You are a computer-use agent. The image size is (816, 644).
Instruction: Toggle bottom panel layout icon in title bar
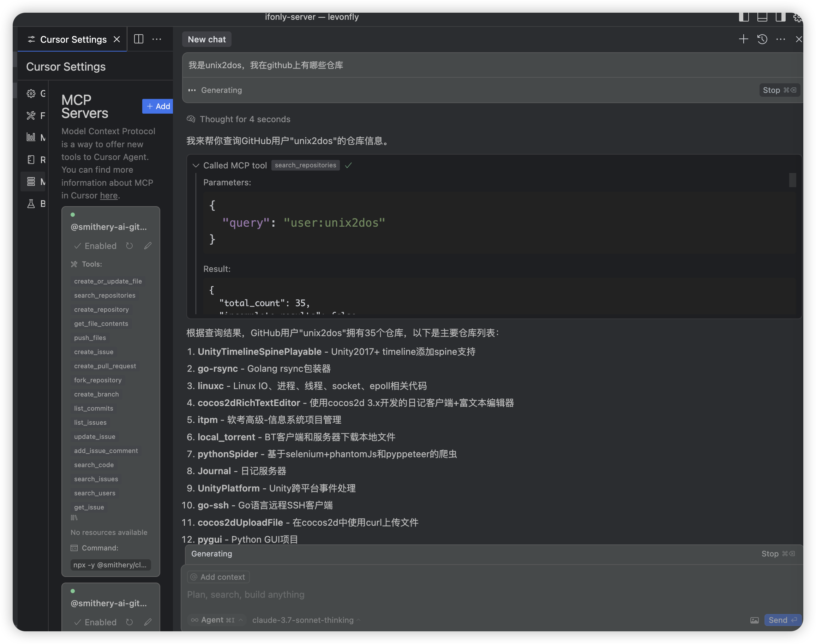(762, 17)
